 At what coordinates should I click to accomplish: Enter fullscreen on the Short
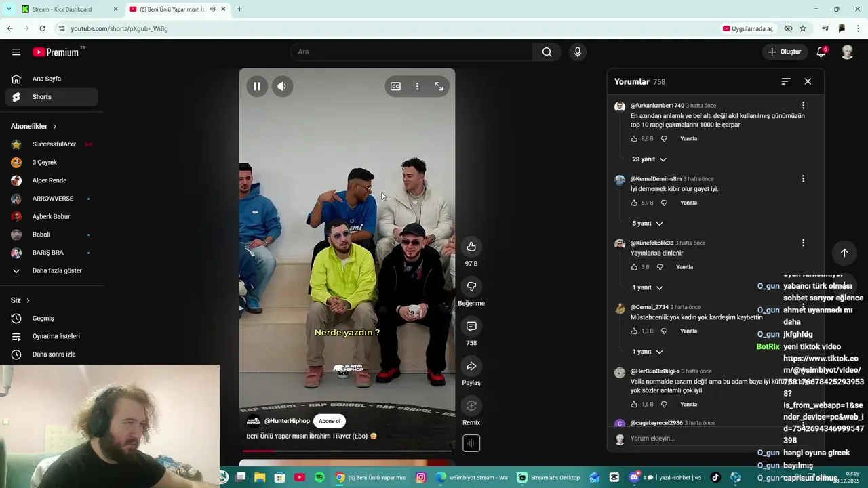click(439, 86)
